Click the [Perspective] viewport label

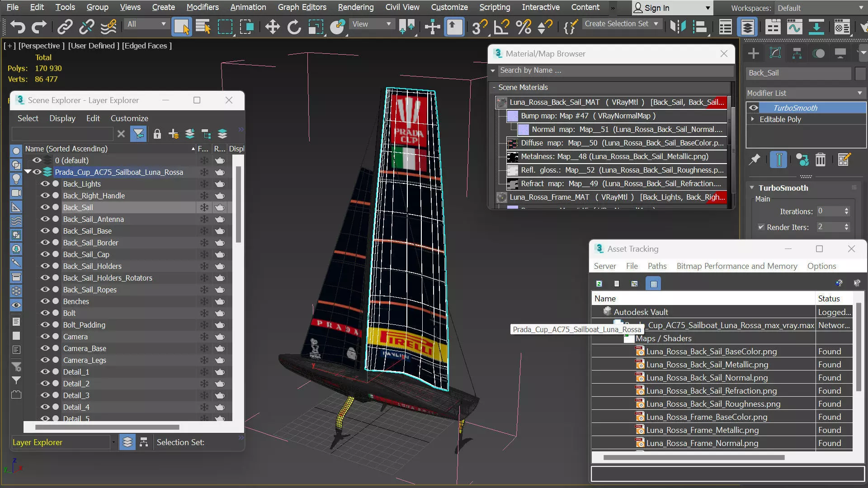[42, 46]
